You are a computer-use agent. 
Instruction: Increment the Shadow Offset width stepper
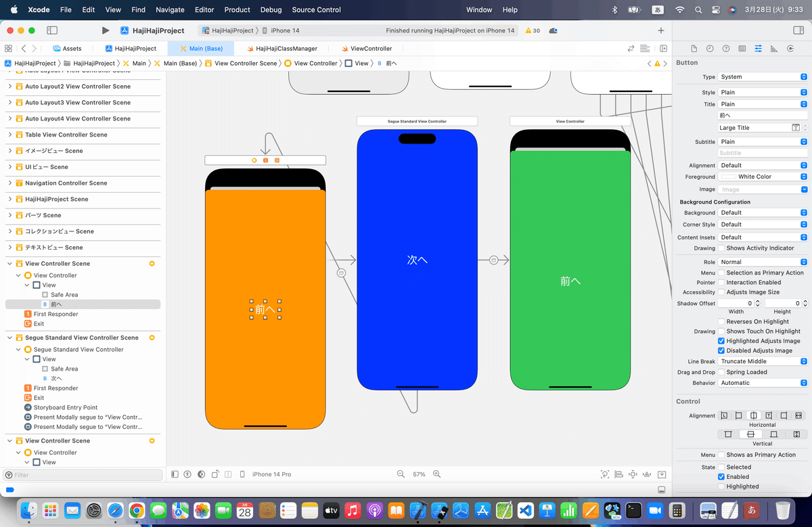pos(757,302)
